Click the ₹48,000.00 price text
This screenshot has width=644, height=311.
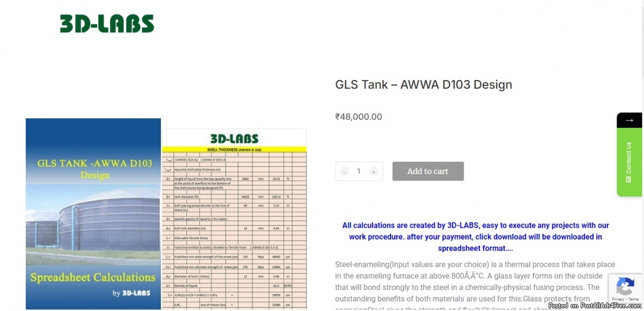click(x=358, y=117)
